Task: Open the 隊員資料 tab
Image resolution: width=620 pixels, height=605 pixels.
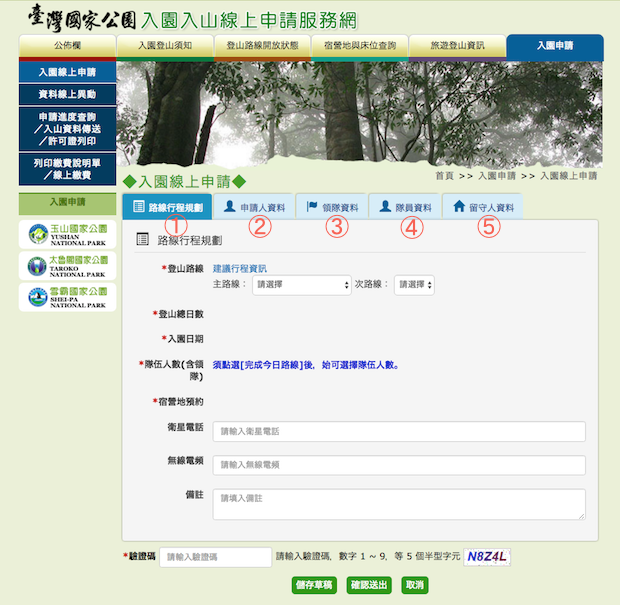Action: point(407,208)
